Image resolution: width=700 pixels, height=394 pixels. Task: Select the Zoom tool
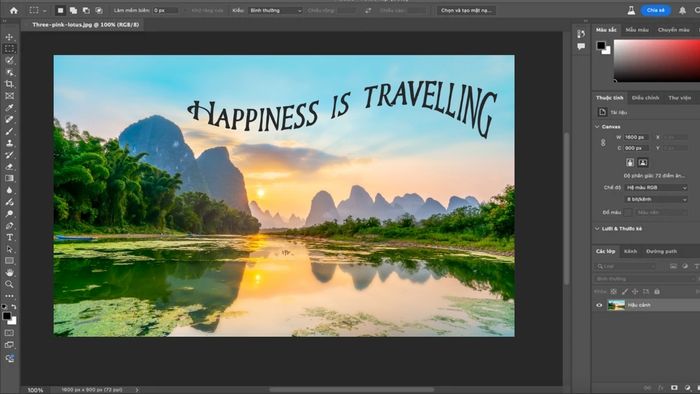point(9,284)
